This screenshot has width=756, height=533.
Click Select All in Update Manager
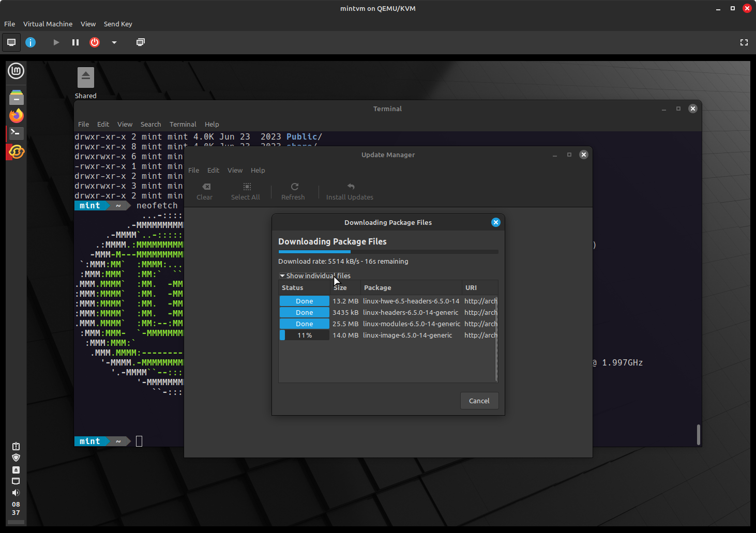click(x=246, y=191)
